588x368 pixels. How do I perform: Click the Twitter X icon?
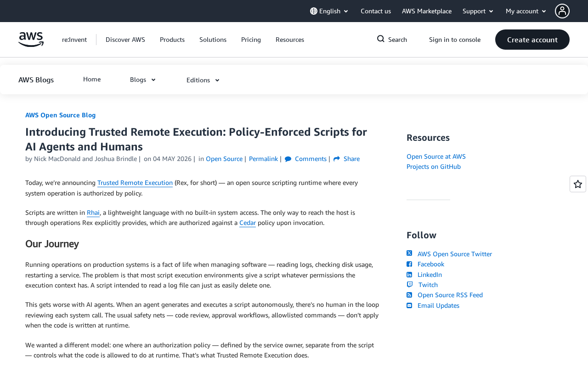409,253
